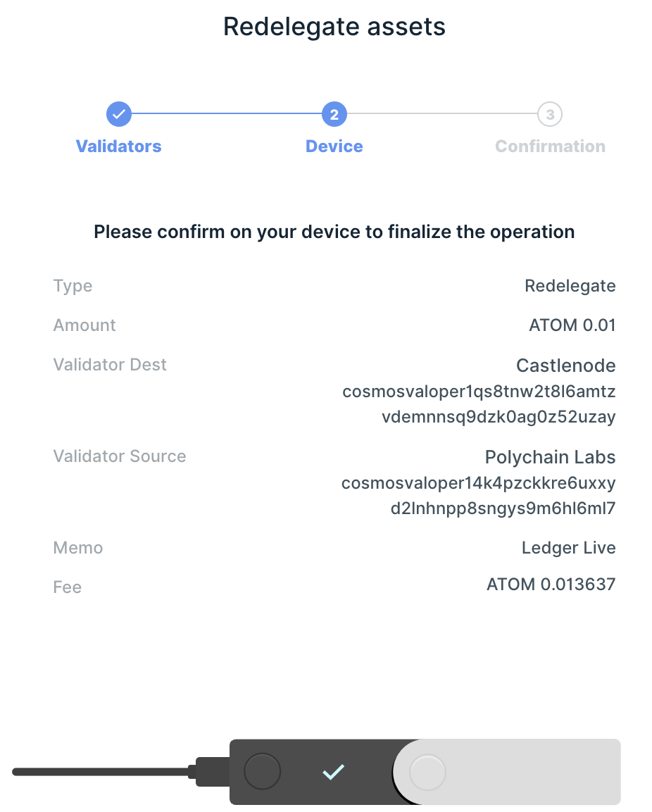
Task: Click the Polychain Labs cosmosvaloper source address
Action: [479, 495]
